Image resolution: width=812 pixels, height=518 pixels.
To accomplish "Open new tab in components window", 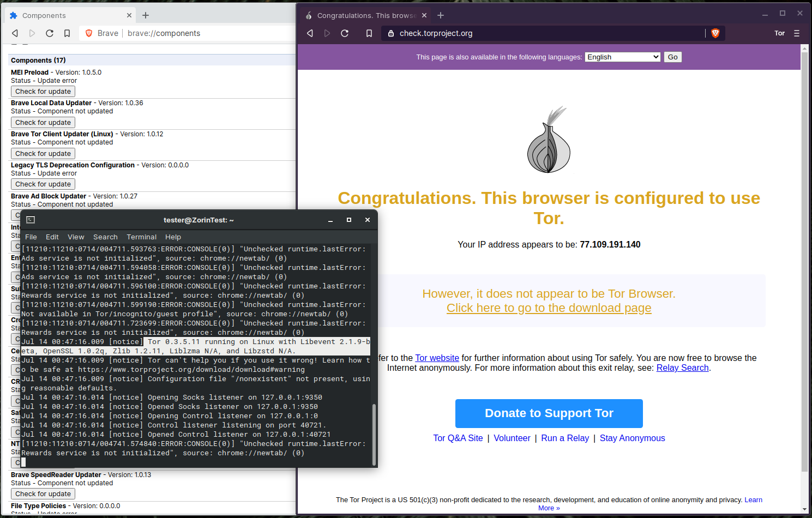I will coord(146,15).
